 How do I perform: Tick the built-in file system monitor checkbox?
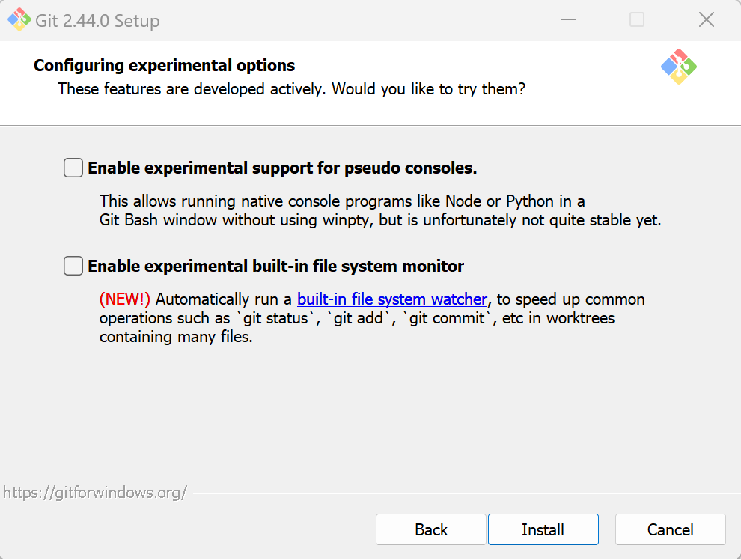click(x=73, y=266)
